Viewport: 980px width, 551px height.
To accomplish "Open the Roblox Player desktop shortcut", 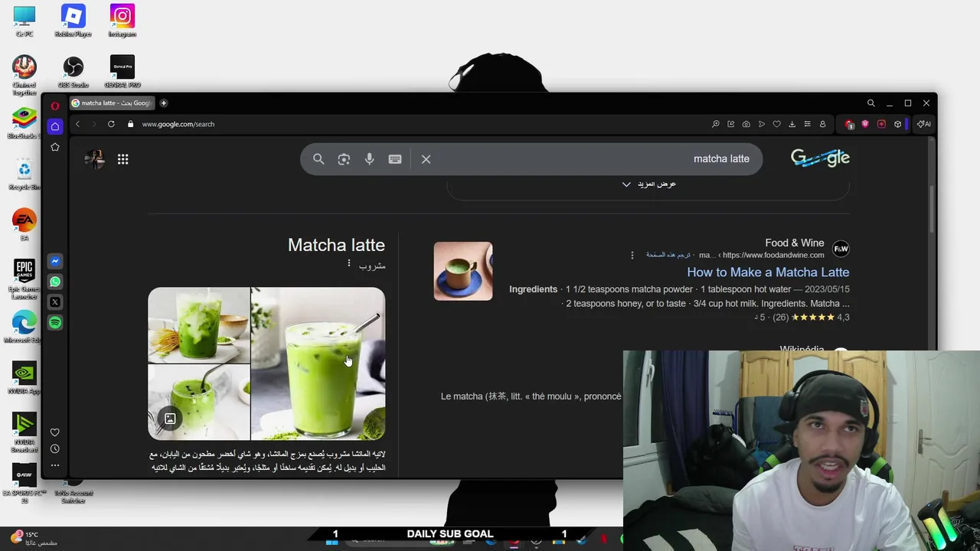I will (x=73, y=21).
